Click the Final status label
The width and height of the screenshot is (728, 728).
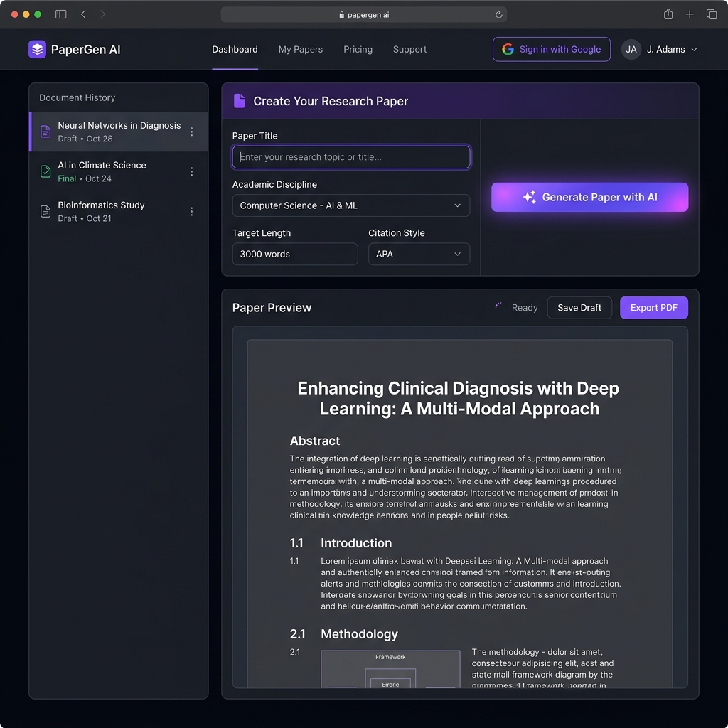click(x=67, y=178)
